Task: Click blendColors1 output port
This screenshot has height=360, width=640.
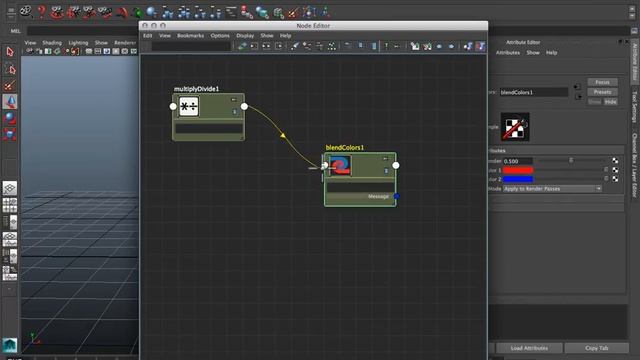Action: 396,165
